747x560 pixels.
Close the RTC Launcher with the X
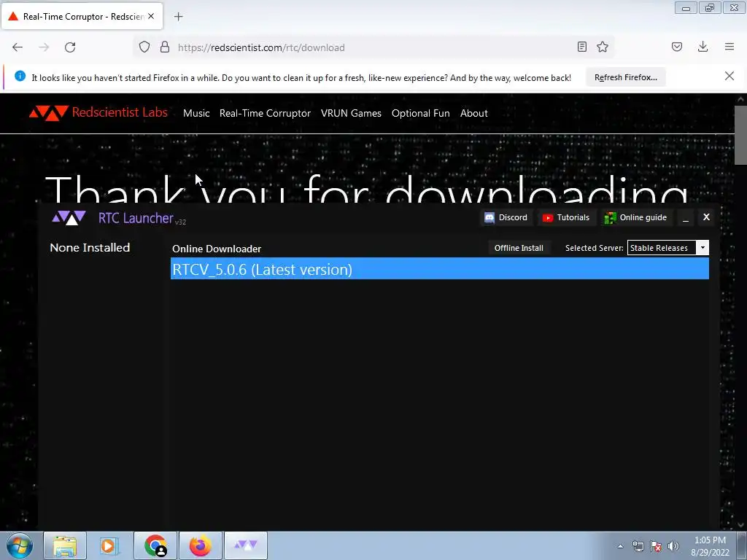(x=706, y=217)
